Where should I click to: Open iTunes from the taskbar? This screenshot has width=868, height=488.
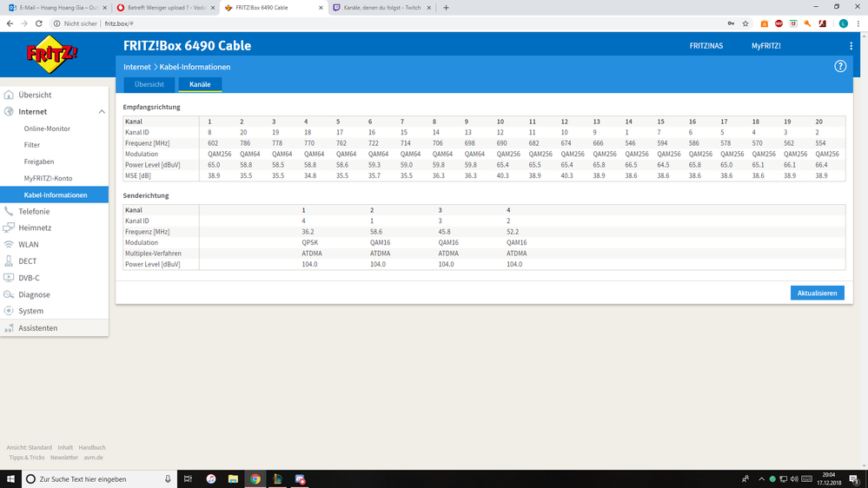tap(211, 478)
